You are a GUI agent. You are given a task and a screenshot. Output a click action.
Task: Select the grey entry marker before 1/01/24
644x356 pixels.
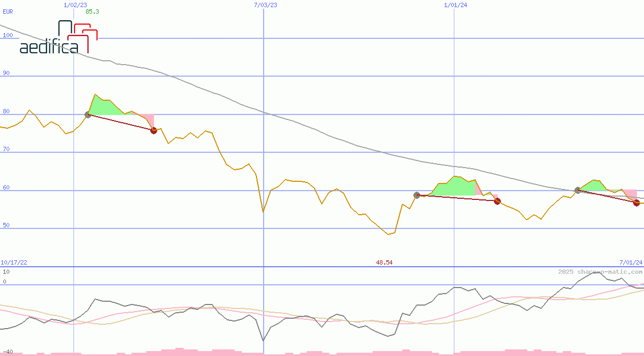coord(417,195)
